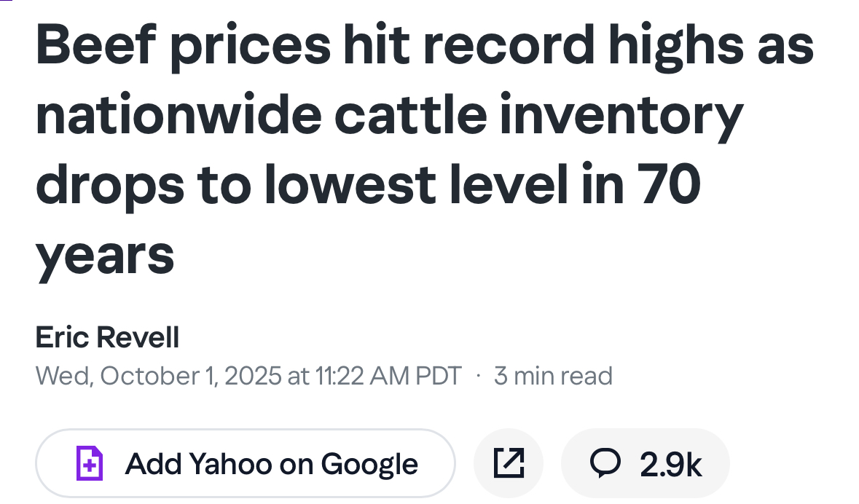This screenshot has width=859, height=504.
Task: Click the 11:22 AM PDT timestamp
Action: [388, 376]
